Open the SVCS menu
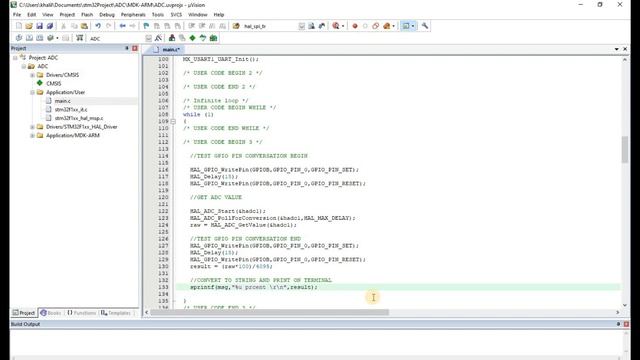Screen dimensions: 640x360 tap(176, 15)
